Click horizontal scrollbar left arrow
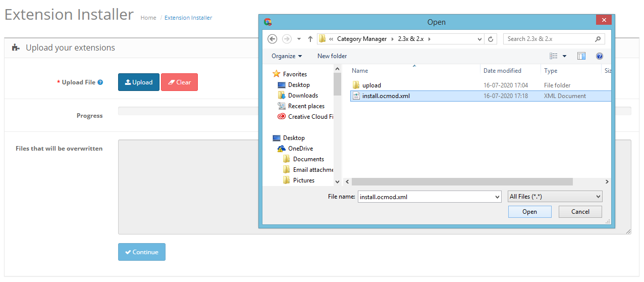The height and width of the screenshot is (282, 644). coord(347,181)
